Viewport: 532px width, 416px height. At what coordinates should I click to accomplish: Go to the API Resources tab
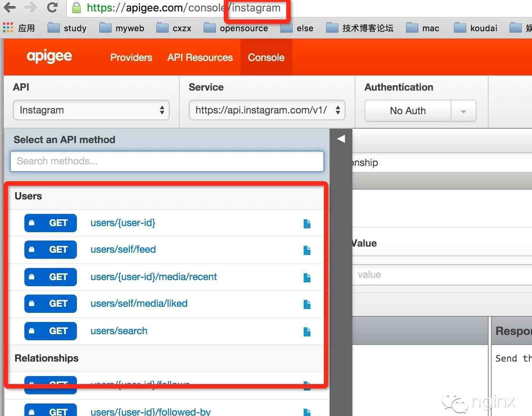tap(200, 57)
